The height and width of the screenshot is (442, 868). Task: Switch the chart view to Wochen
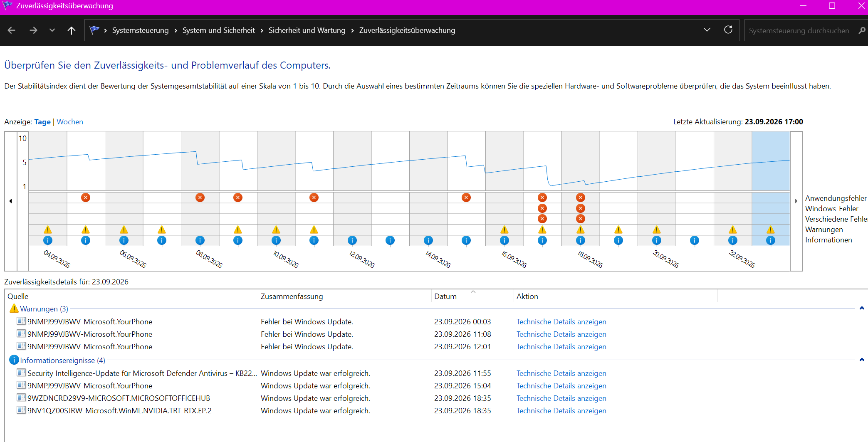pyautogui.click(x=70, y=122)
